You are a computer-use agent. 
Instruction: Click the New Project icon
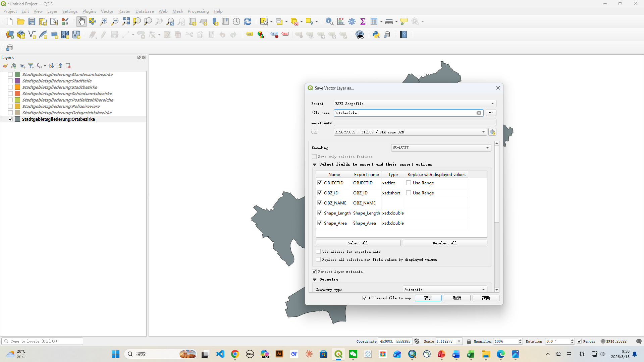coord(10,22)
